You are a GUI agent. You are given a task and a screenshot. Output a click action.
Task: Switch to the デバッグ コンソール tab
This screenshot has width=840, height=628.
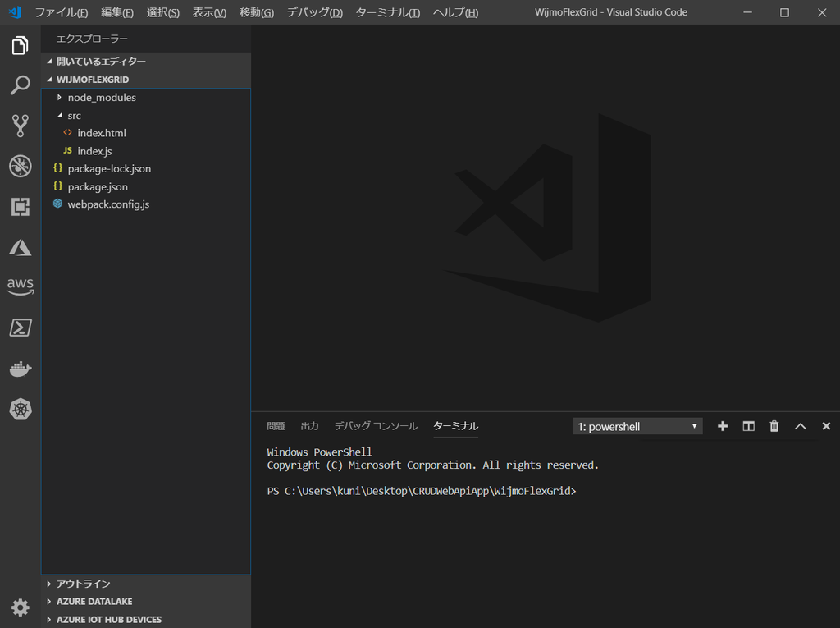click(376, 426)
